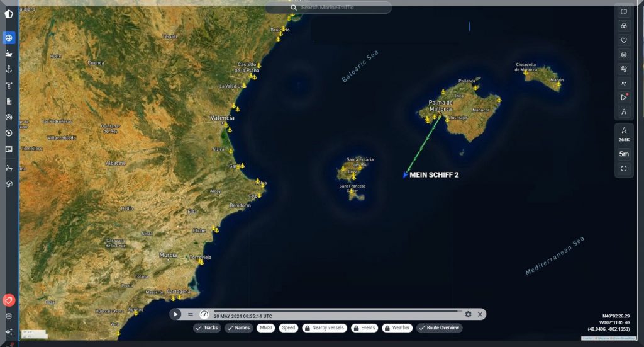Click the heart favorites icon on right toolbar

click(x=623, y=40)
